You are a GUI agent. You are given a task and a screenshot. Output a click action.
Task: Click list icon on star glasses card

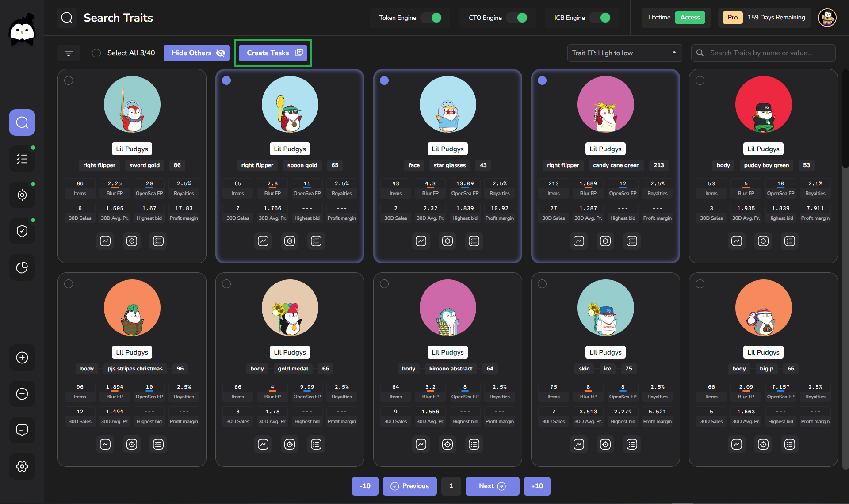474,241
